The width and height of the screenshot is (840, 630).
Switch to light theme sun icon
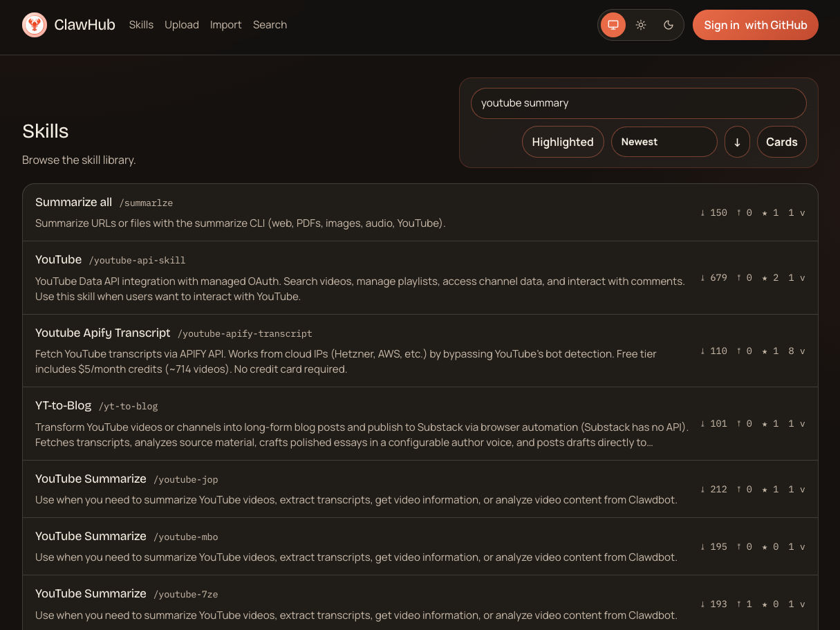(x=641, y=25)
